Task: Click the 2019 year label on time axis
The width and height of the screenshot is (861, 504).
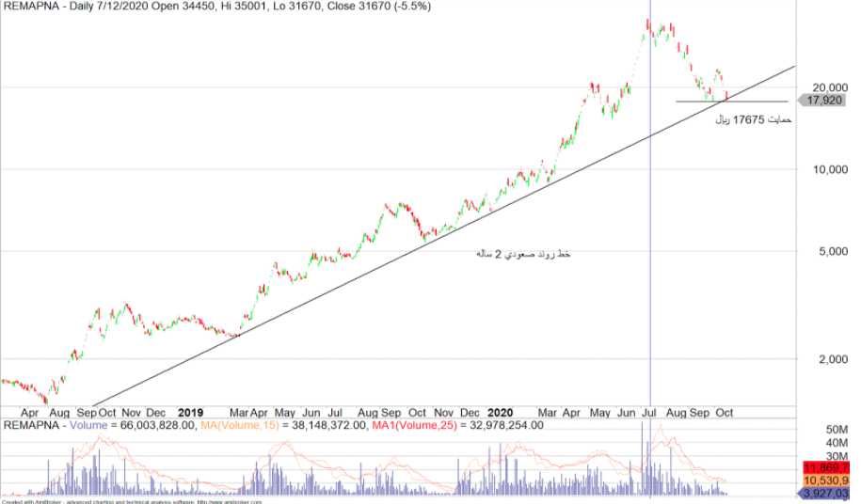Action: pos(191,413)
